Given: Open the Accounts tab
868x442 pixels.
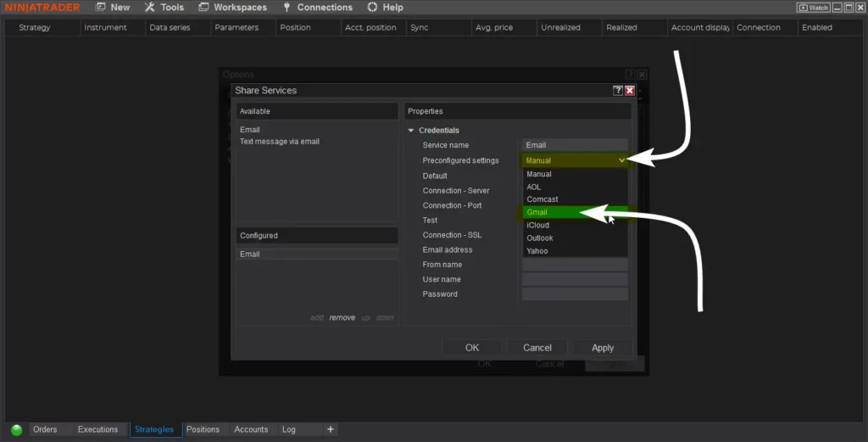Looking at the screenshot, I should 251,429.
